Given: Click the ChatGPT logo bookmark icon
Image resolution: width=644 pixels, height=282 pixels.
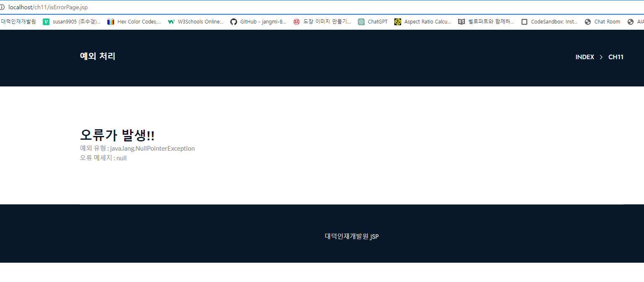Looking at the screenshot, I should [x=361, y=22].
